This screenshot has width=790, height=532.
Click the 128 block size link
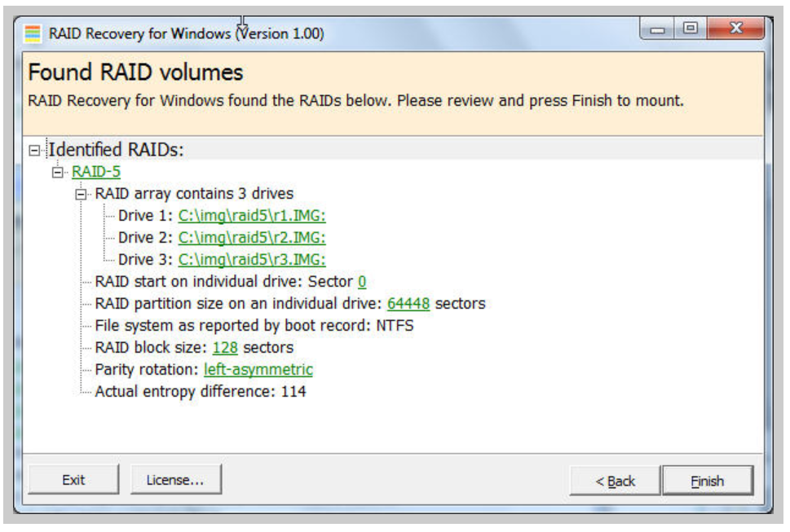point(225,347)
